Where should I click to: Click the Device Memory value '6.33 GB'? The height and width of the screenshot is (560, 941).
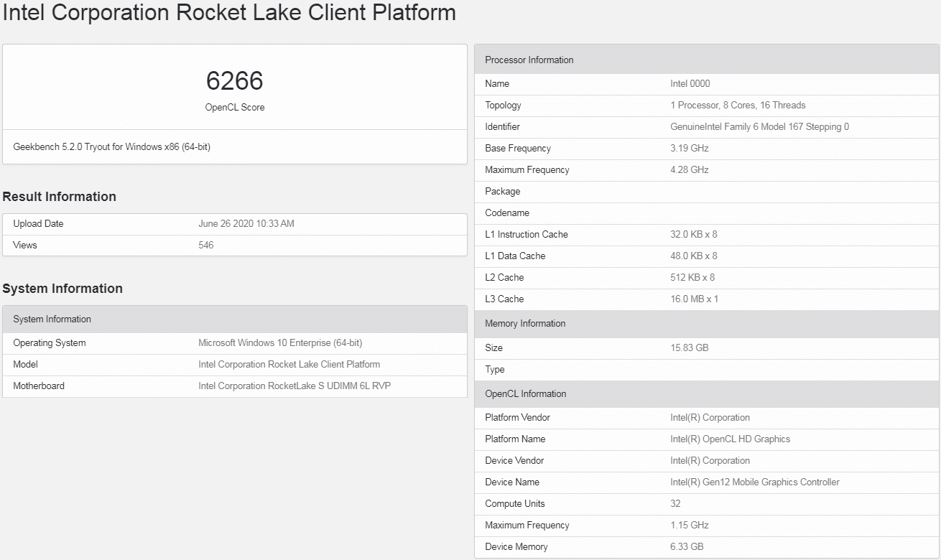pos(687,547)
